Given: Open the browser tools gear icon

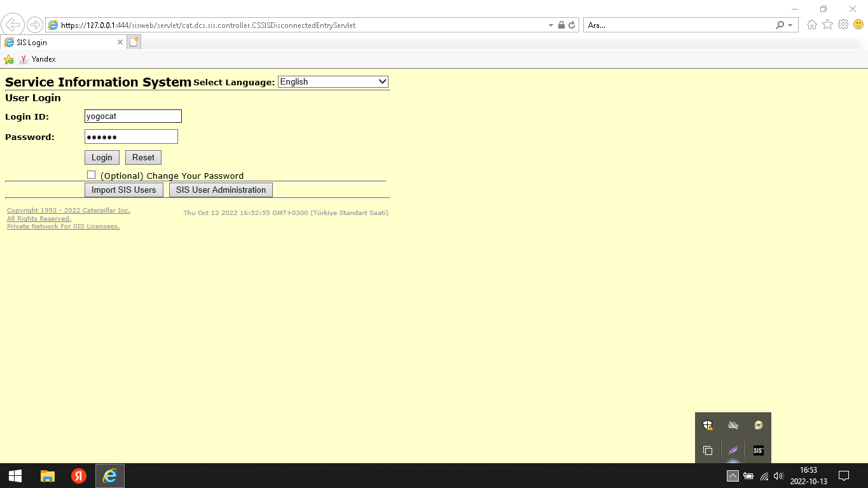Looking at the screenshot, I should point(843,25).
